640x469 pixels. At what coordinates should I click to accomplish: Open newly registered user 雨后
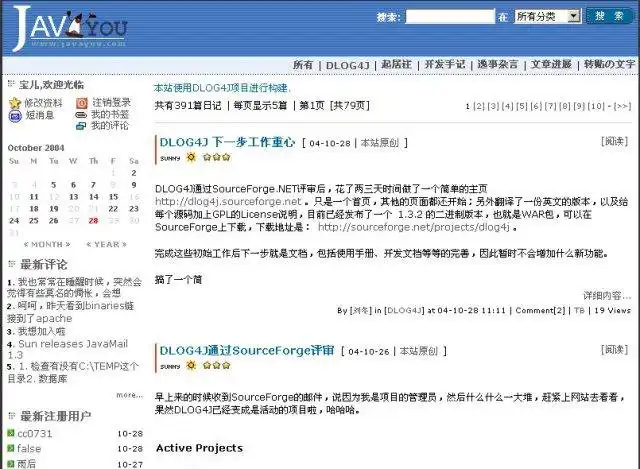27,464
